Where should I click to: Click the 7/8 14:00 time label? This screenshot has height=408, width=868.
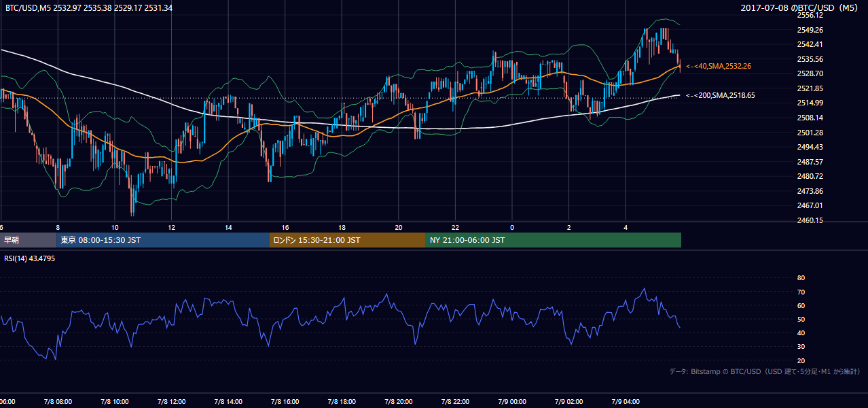(228, 402)
